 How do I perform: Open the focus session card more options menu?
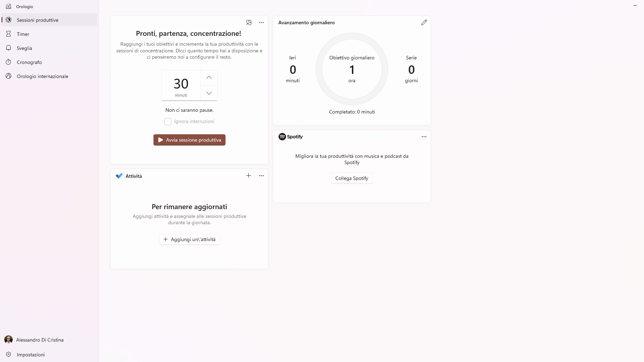pyautogui.click(x=261, y=22)
